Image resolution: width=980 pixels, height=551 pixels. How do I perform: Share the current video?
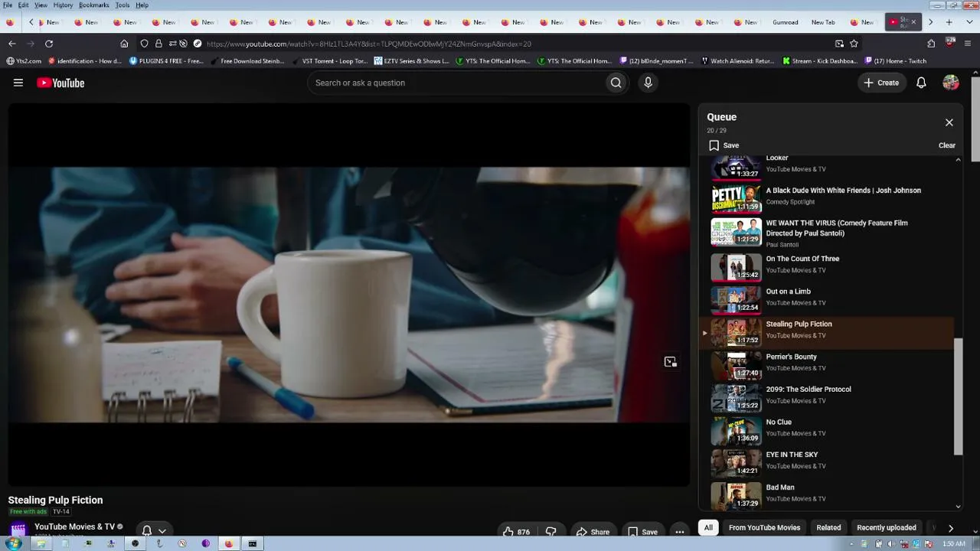593,532
